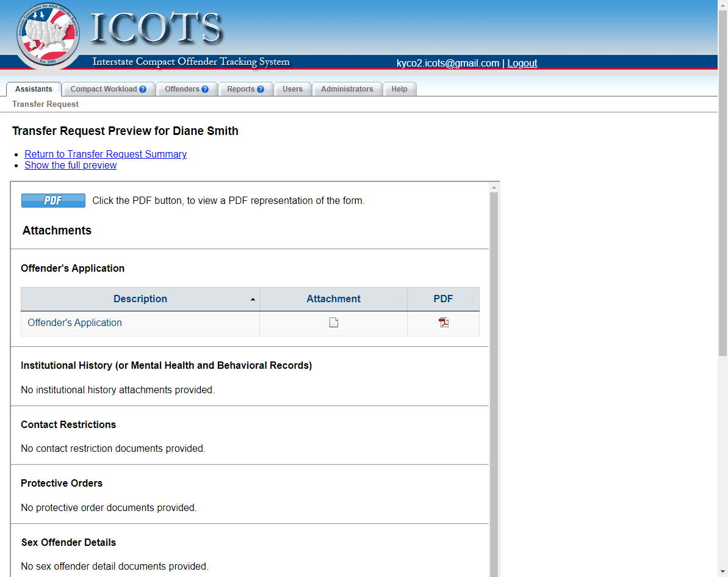Viewport: 728px width, 577px height.
Task: Click 'No sex offender detail documents provided.' text
Action: click(115, 567)
